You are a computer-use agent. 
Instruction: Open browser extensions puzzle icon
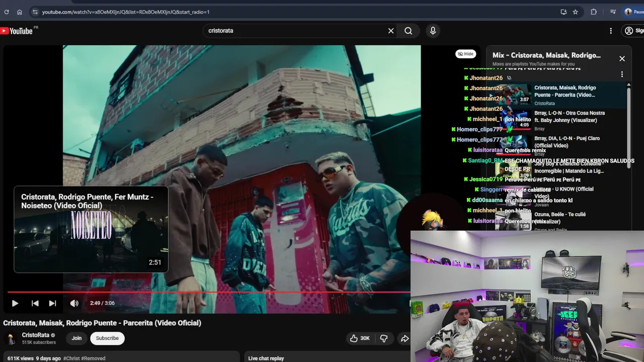tap(594, 12)
